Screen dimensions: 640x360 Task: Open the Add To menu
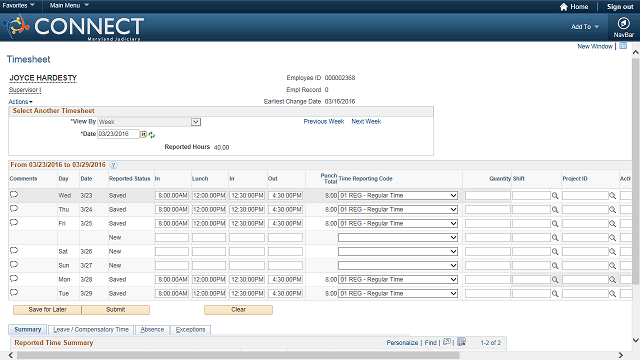[x=585, y=27]
